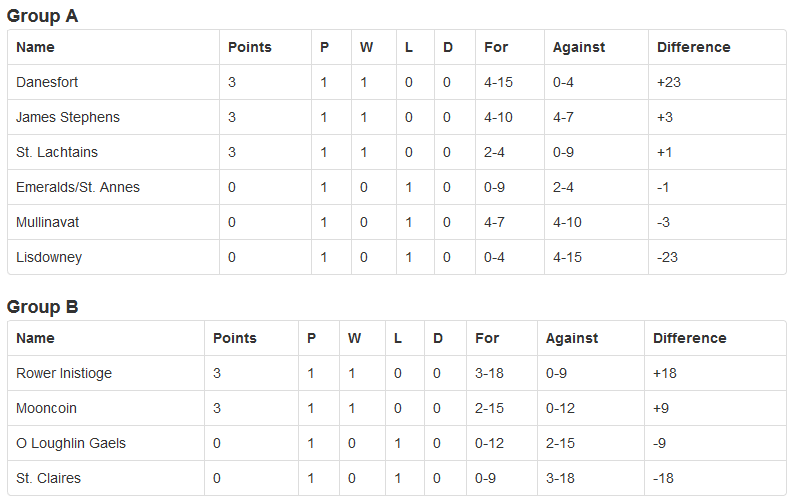796x503 pixels.
Task: Click the Group A heading
Action: pos(42,16)
